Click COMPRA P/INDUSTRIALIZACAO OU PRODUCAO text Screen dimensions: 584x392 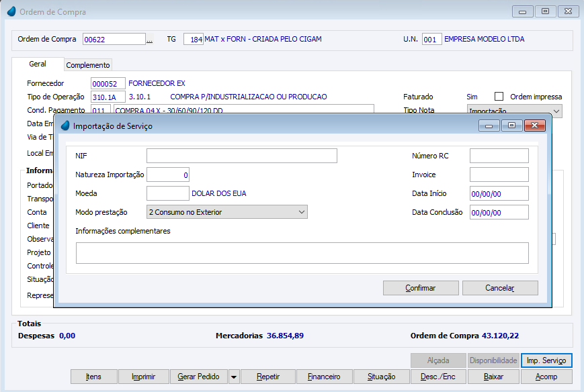(249, 97)
